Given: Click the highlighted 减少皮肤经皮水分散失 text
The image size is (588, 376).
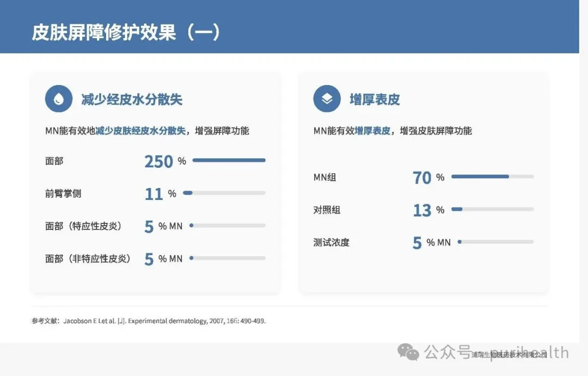Looking at the screenshot, I should click(x=140, y=131).
